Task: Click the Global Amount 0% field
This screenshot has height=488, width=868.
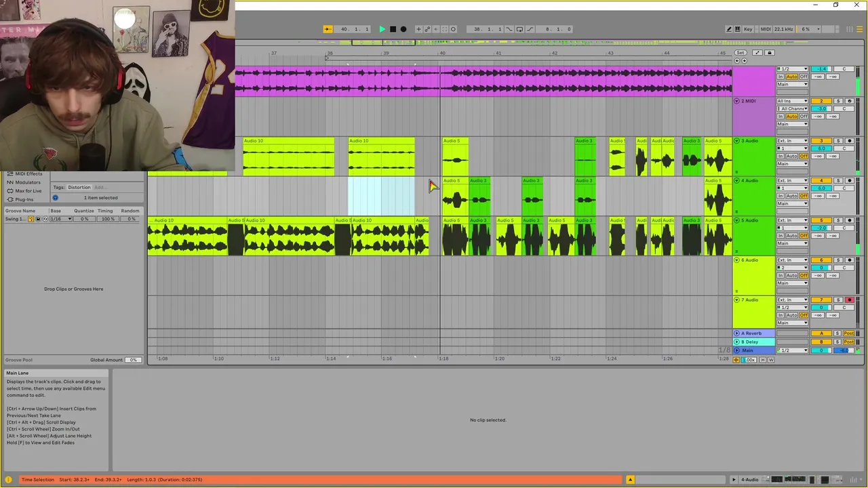Action: (x=133, y=360)
